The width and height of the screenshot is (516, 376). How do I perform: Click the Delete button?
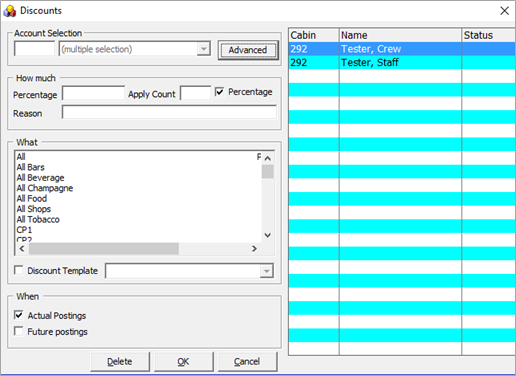click(x=120, y=361)
